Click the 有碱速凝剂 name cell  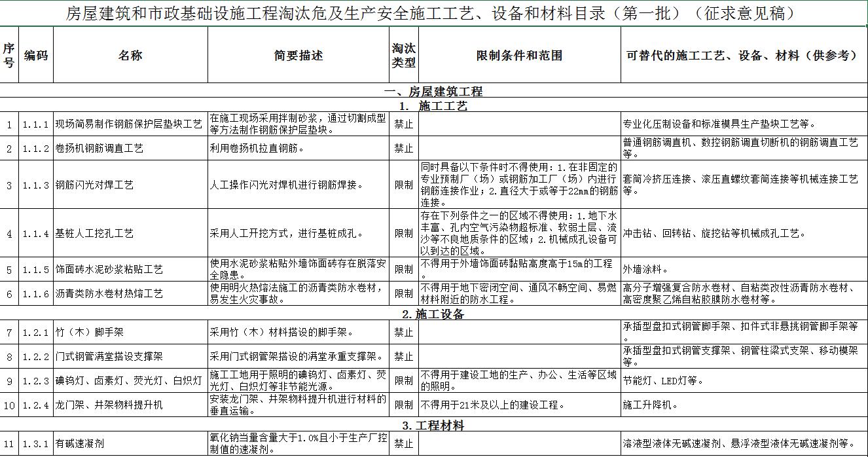[130, 443]
